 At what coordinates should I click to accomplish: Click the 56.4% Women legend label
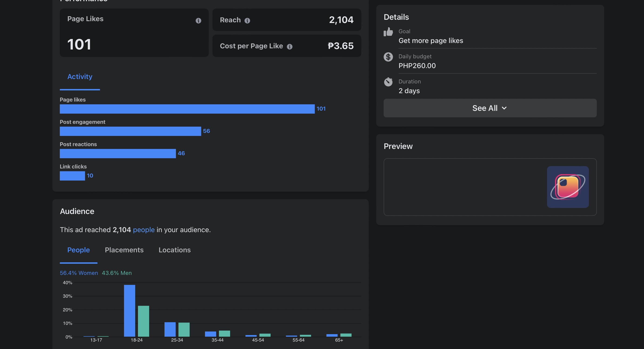79,273
